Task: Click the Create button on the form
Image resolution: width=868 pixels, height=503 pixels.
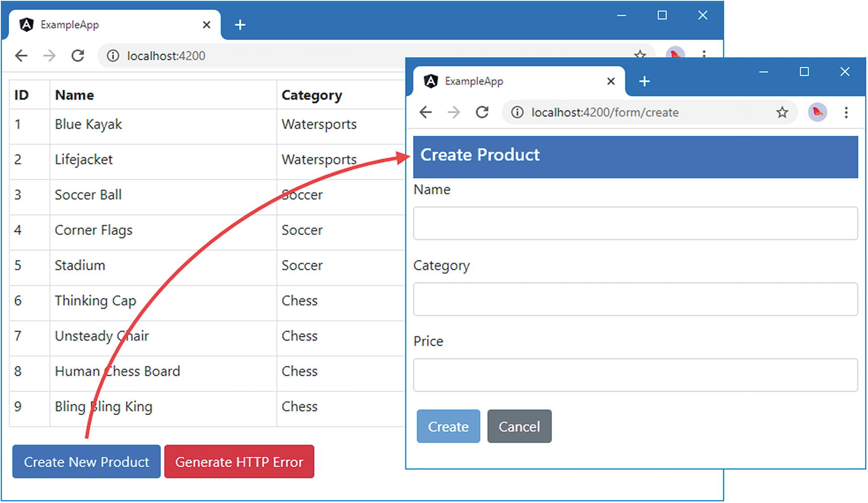Action: 448,426
